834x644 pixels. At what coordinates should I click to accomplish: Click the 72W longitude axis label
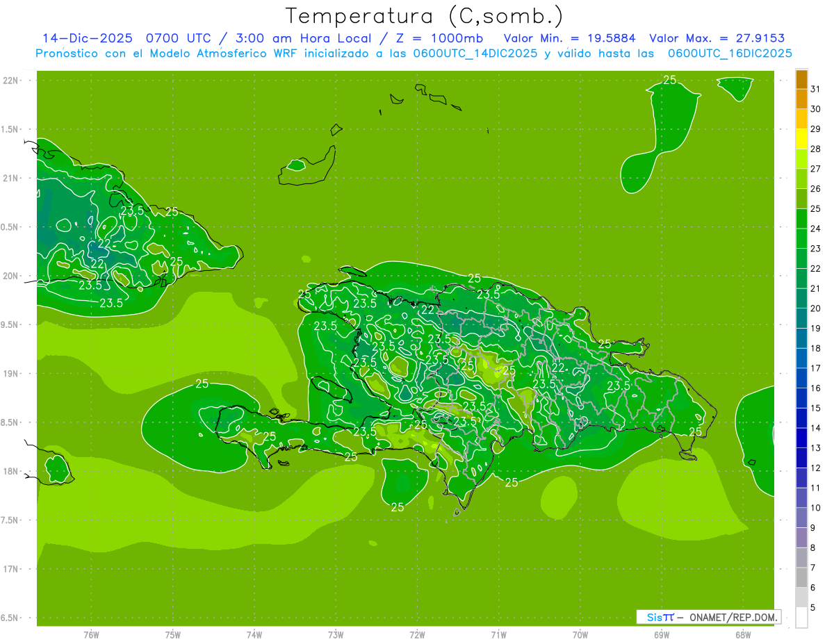[417, 635]
